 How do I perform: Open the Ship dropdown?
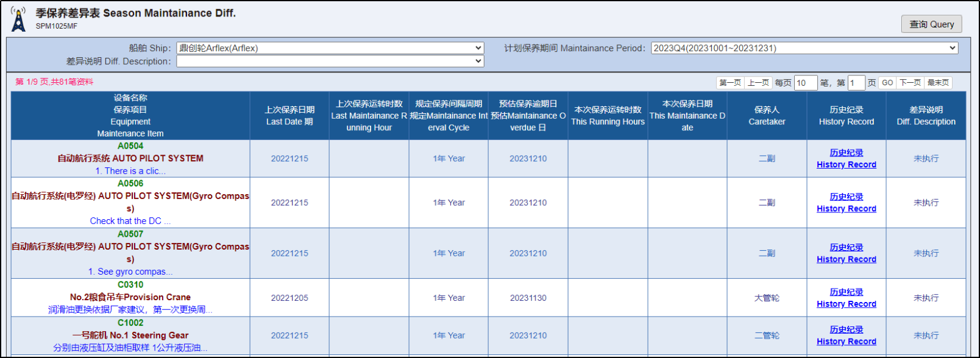[x=330, y=48]
